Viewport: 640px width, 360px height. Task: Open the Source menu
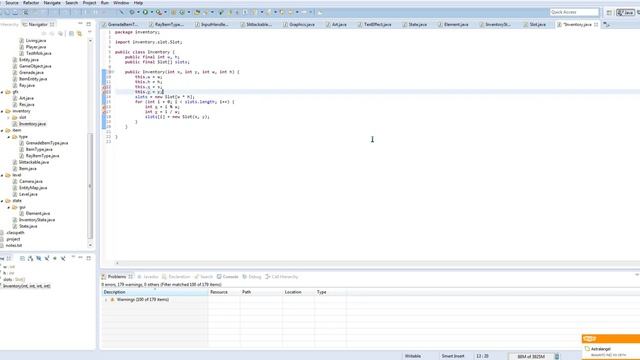(x=11, y=2)
